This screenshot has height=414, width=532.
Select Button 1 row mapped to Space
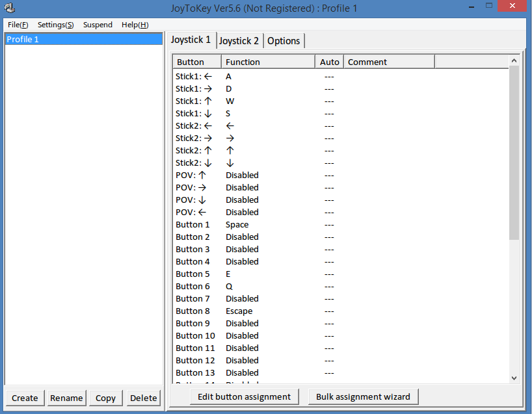pos(341,225)
